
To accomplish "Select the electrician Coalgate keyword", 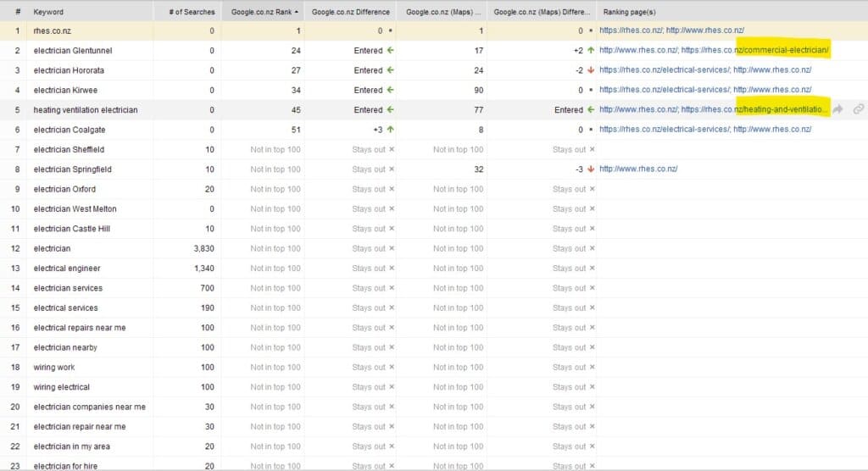I will (x=70, y=130).
